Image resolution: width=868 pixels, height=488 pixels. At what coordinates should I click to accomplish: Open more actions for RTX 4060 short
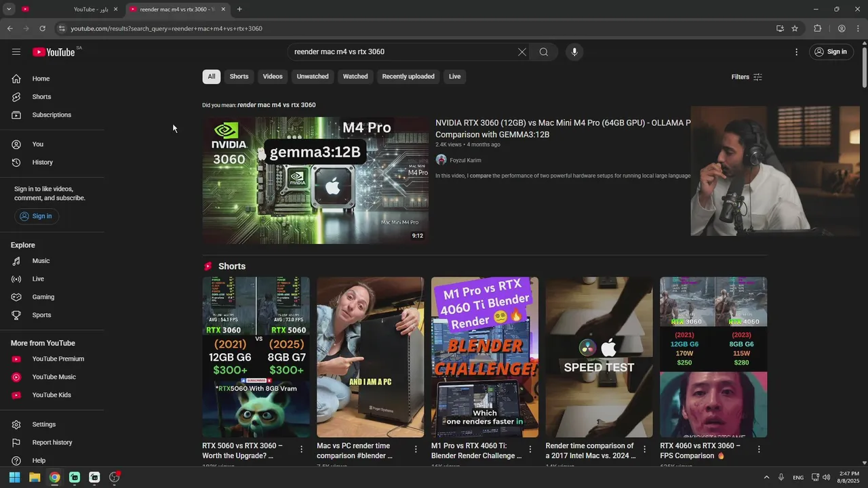pyautogui.click(x=759, y=449)
